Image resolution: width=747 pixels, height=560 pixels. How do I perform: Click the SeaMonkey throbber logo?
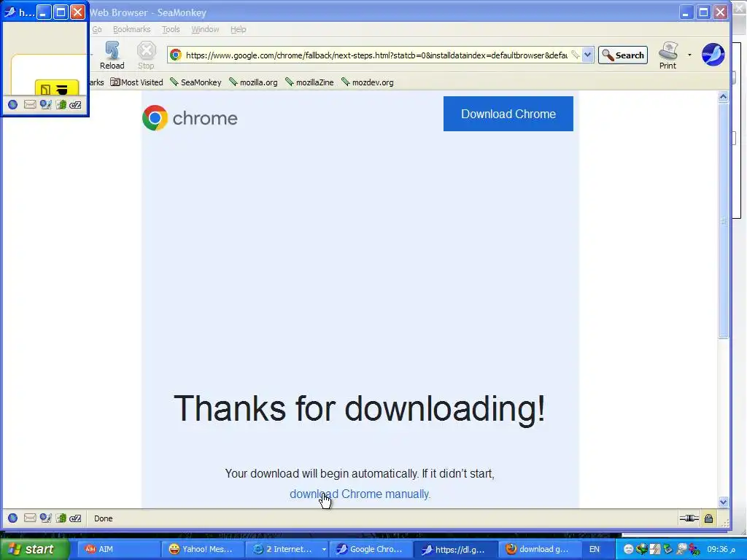[x=713, y=54]
